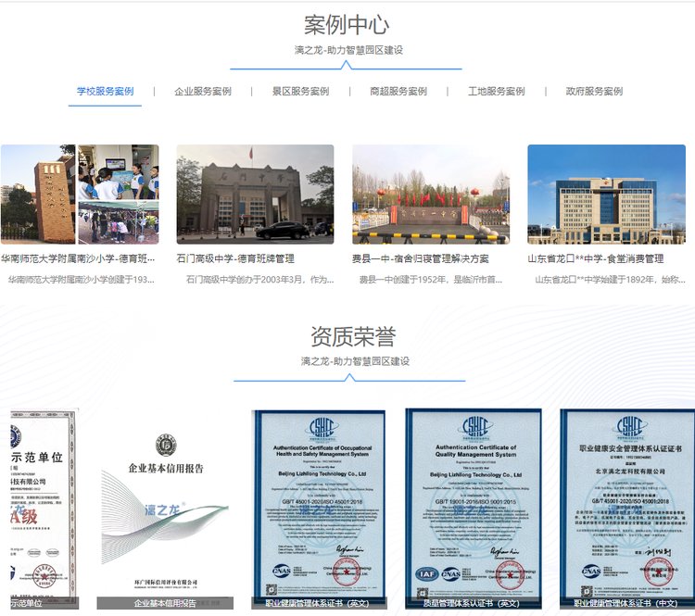Show the 政府服务案例 tab
Image resolution: width=695 pixels, height=616 pixels.
point(594,92)
